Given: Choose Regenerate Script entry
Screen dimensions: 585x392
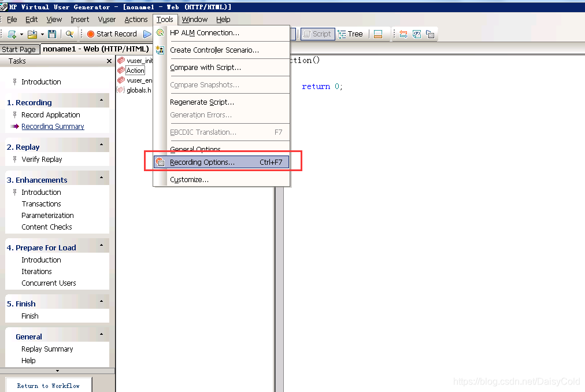Looking at the screenshot, I should pos(221,102).
